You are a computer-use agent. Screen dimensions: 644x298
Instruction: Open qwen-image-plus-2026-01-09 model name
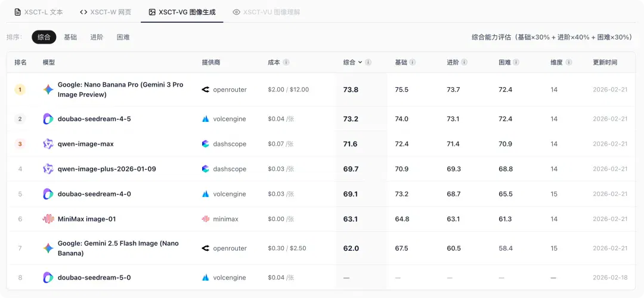[107, 169]
